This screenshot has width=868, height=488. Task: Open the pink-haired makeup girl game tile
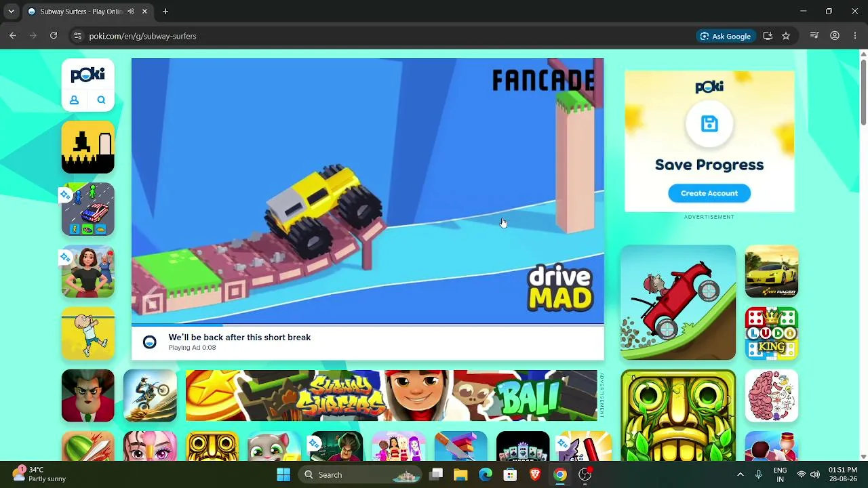pyautogui.click(x=150, y=446)
